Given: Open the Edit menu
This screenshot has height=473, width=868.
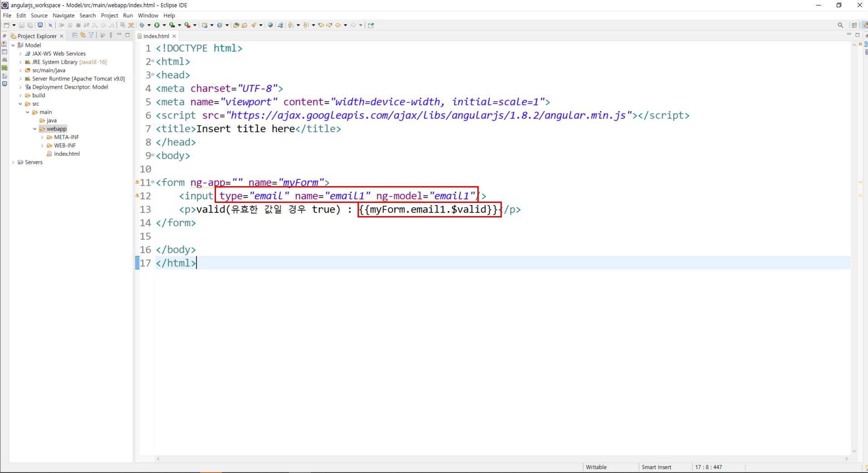Looking at the screenshot, I should [x=21, y=15].
